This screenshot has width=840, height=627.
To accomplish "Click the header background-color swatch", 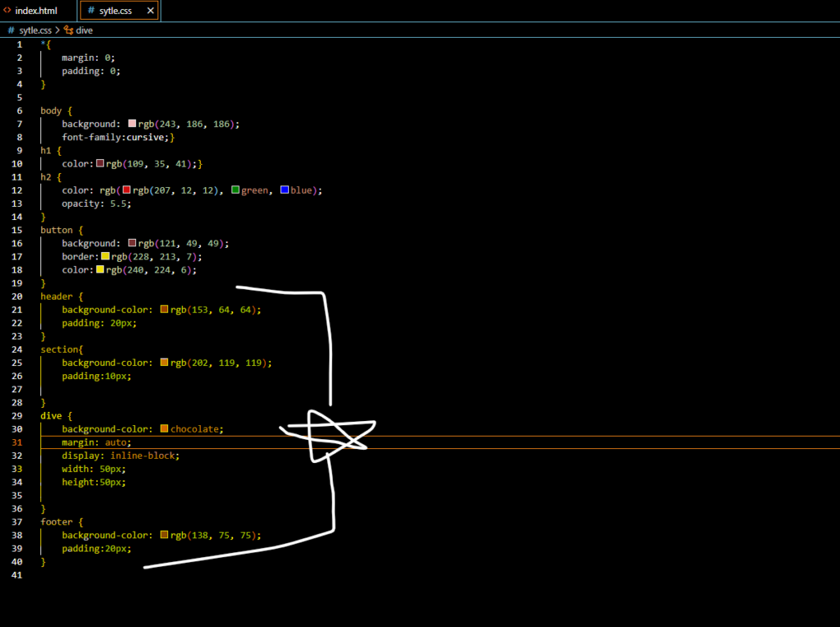I will click(164, 310).
